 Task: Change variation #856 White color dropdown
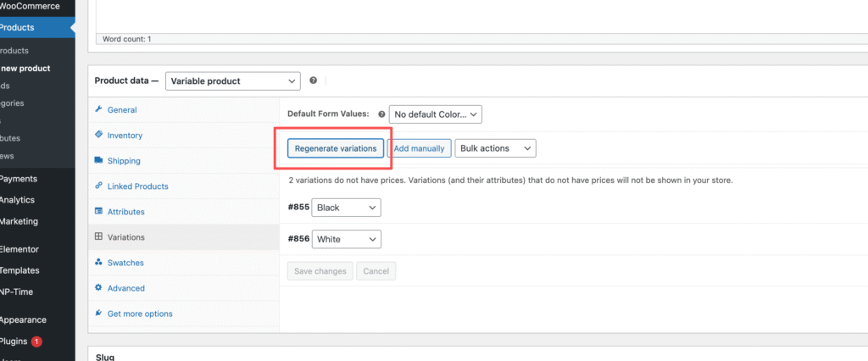click(346, 240)
